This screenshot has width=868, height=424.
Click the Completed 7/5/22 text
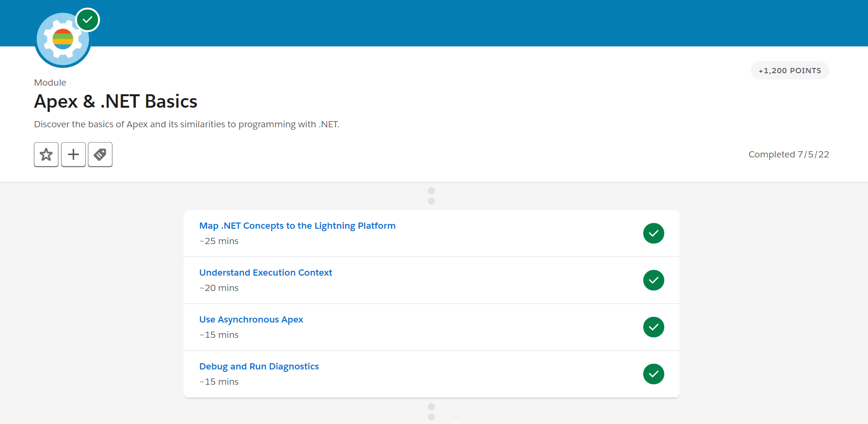click(789, 155)
